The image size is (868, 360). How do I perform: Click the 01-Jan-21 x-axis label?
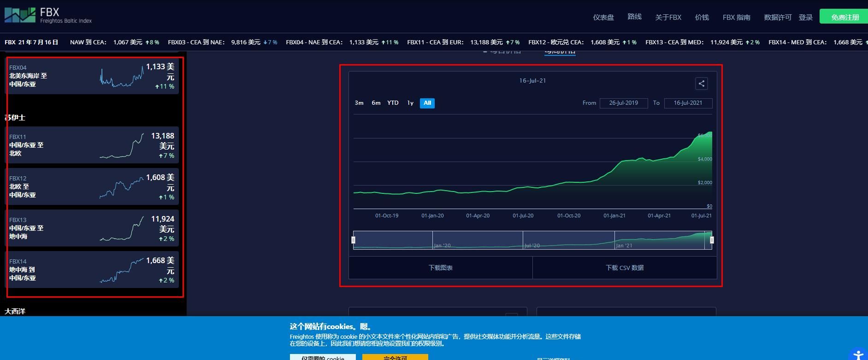pyautogui.click(x=614, y=216)
